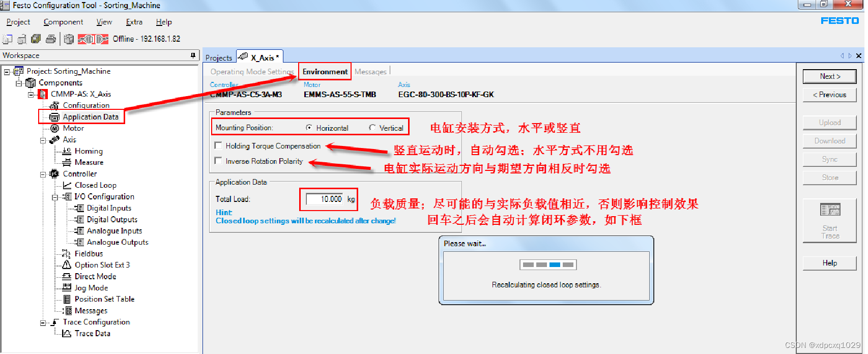Click the Start Trace button
Screen dimensions: 868x354
pos(830,221)
